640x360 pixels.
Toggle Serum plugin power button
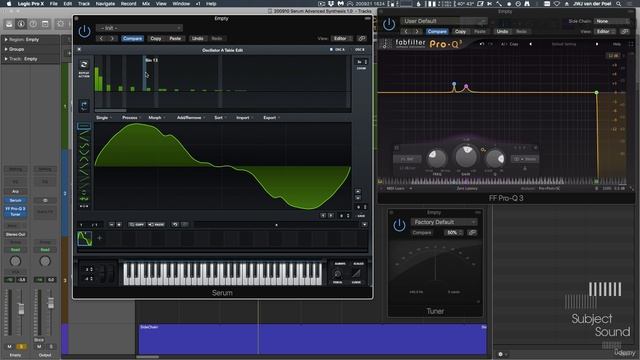tap(84, 31)
